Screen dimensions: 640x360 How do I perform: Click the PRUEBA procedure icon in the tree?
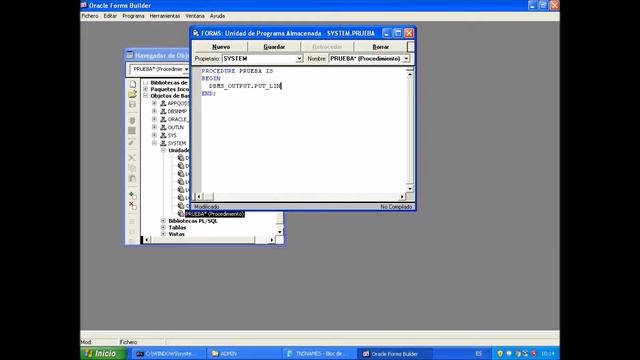pos(181,214)
